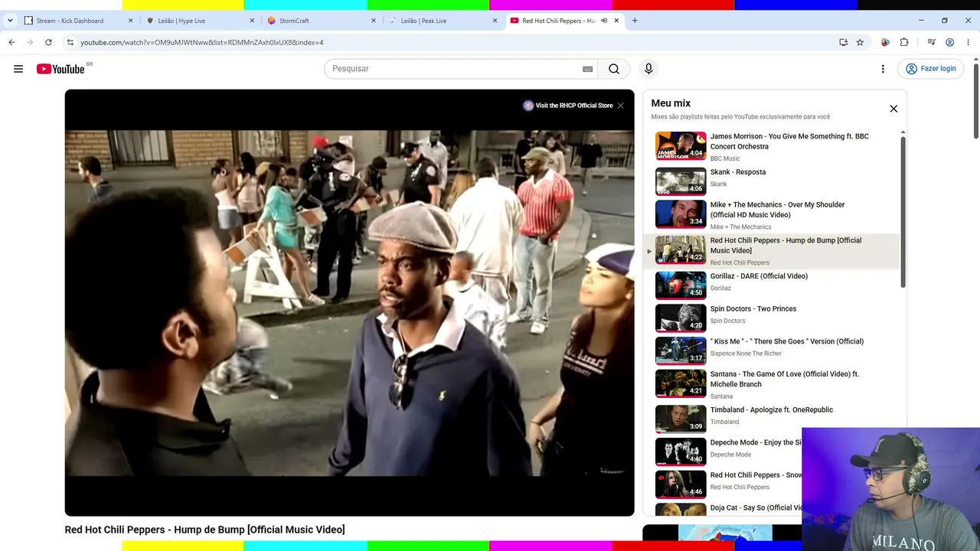This screenshot has height=551, width=980.
Task: Open the Red Hot Chili Peppers Snow thumbnail
Action: pos(681,485)
